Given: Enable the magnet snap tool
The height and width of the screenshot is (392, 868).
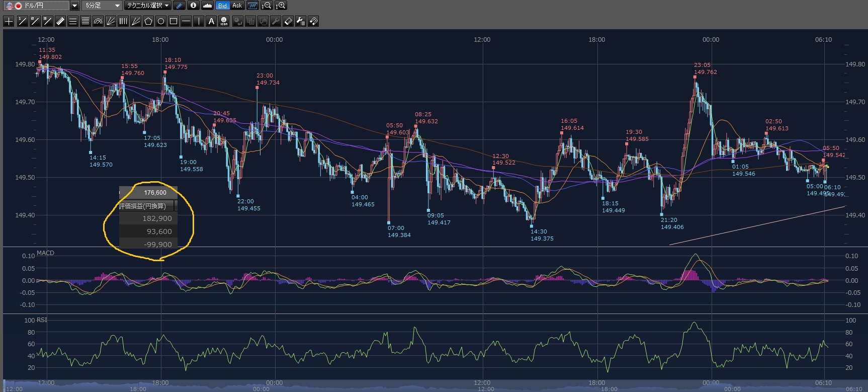Looking at the screenshot, I should point(313,21).
